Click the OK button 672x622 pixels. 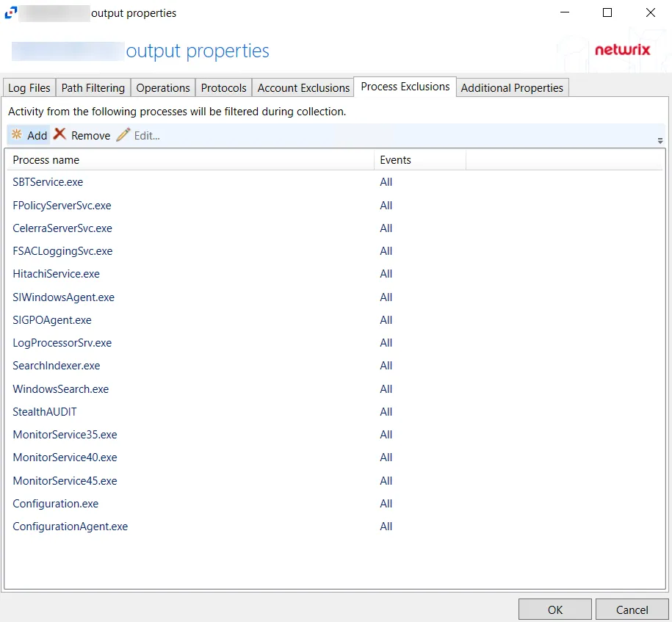pos(555,610)
